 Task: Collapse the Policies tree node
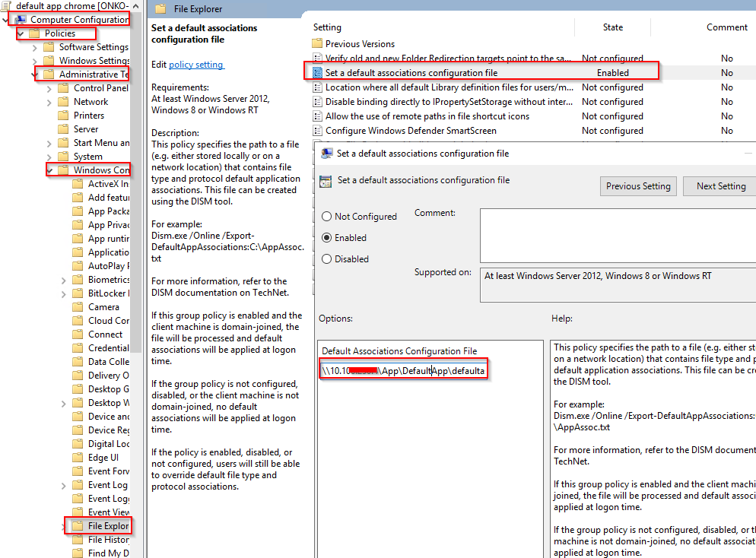point(21,33)
